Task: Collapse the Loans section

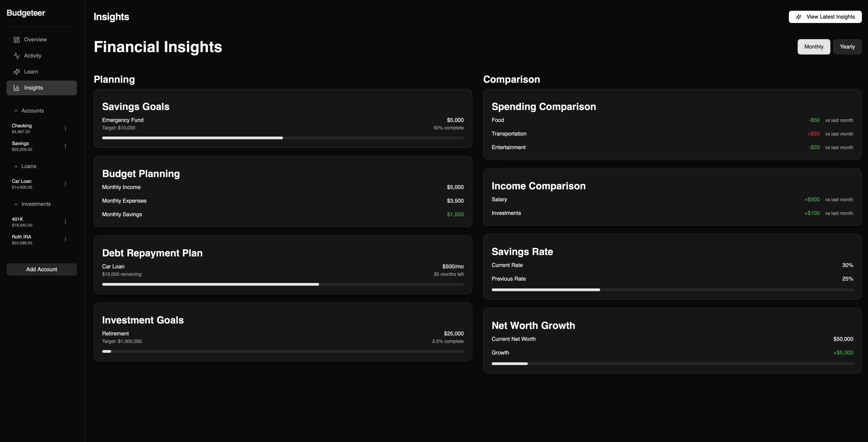Action: (16, 166)
